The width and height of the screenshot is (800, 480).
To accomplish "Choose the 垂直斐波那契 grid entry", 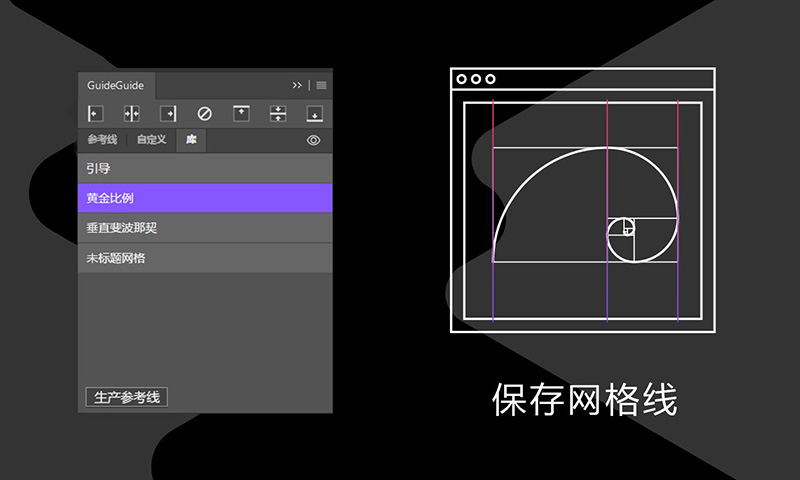I will [x=205, y=228].
